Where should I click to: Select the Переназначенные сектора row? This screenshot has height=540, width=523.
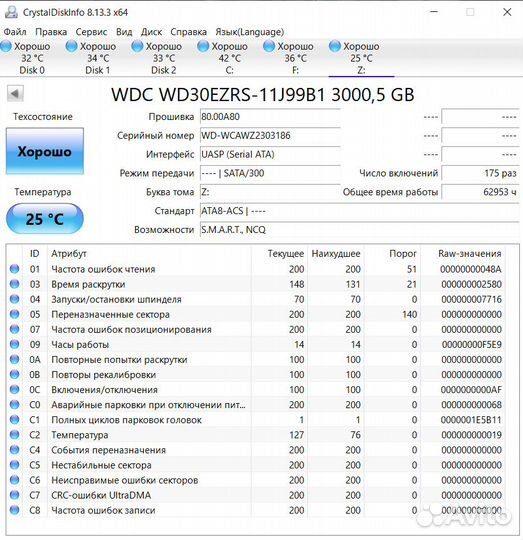[256, 314]
